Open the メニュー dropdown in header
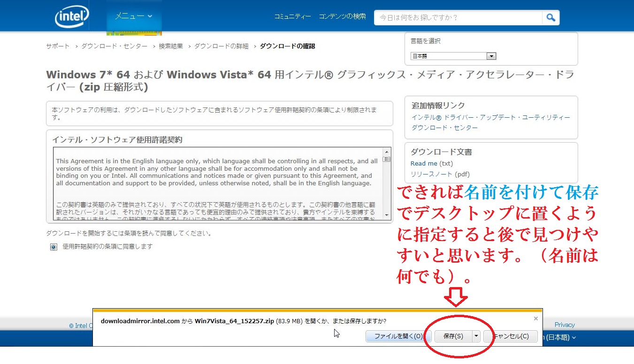 pos(134,16)
